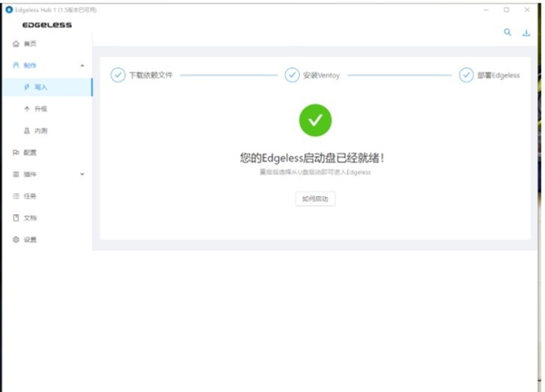Image resolution: width=545 pixels, height=392 pixels.
Task: Go to 首页 home page in sidebar
Action: pos(25,44)
